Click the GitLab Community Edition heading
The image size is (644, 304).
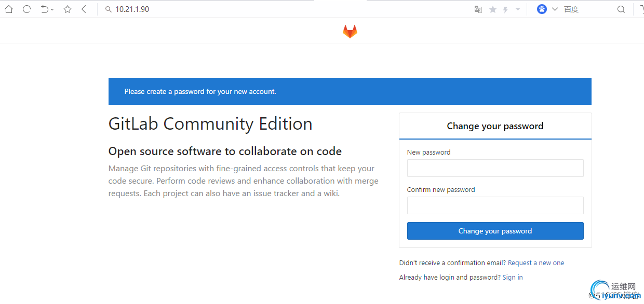[x=210, y=124]
